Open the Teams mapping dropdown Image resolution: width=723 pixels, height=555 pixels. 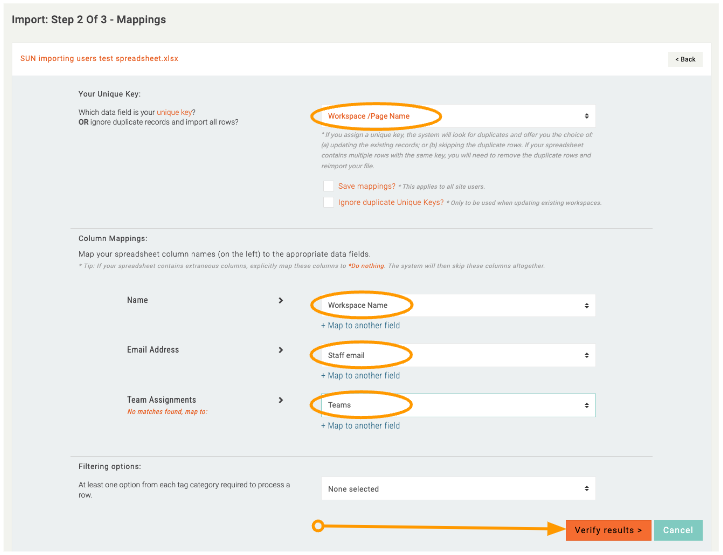tap(457, 405)
